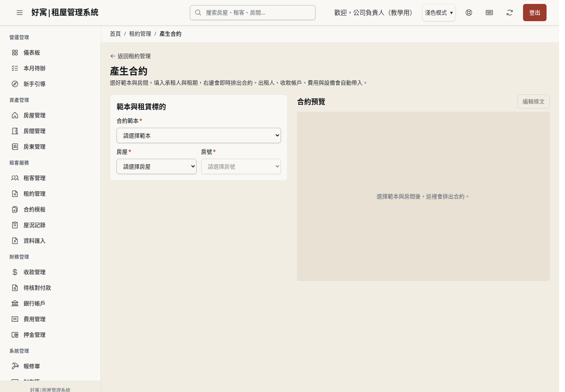The height and width of the screenshot is (392, 565).
Task: Click the 登出 logout button
Action: 535,13
